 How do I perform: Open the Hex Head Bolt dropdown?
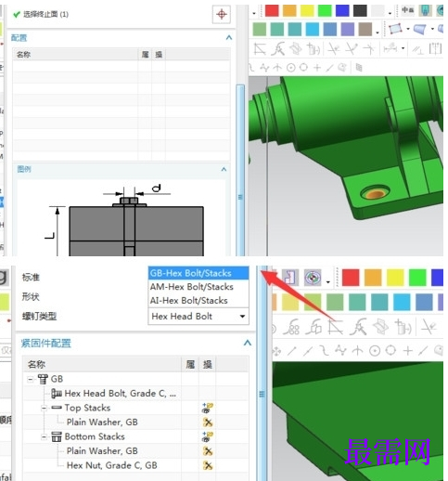tap(198, 317)
